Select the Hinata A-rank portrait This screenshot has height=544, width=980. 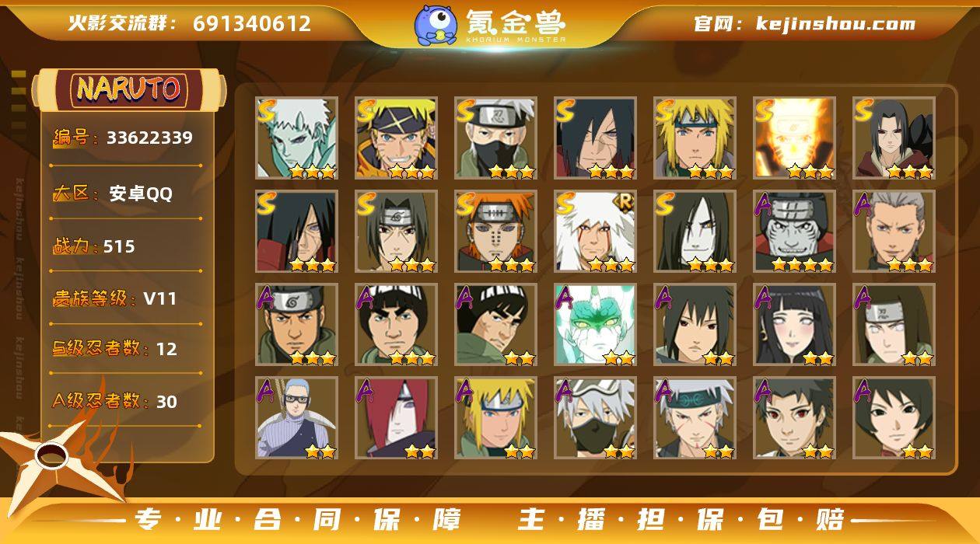(795, 324)
